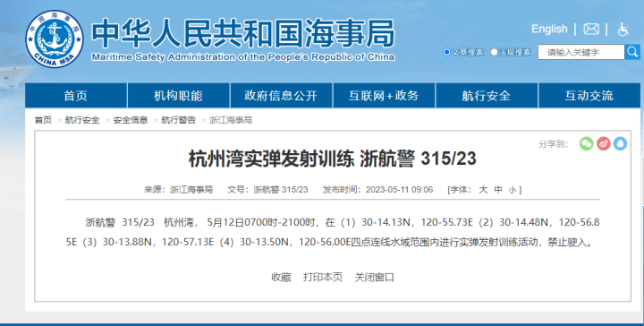Click 关闭窗口 link
The height and width of the screenshot is (326, 644).
(374, 277)
